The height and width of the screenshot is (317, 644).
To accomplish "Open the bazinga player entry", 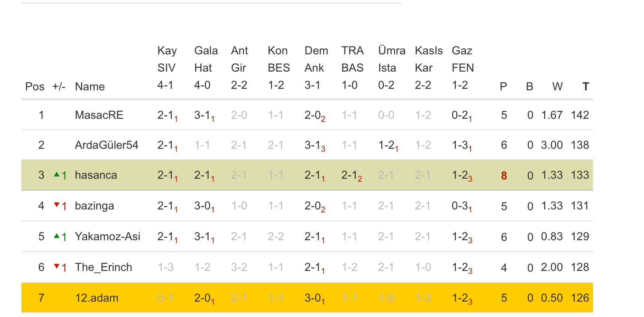I will (95, 206).
